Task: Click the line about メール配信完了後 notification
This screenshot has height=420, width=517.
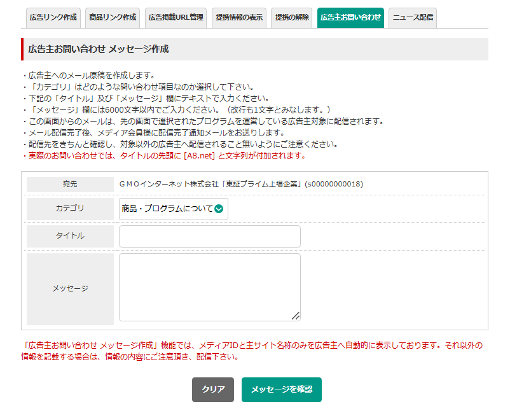Action: click(x=154, y=133)
